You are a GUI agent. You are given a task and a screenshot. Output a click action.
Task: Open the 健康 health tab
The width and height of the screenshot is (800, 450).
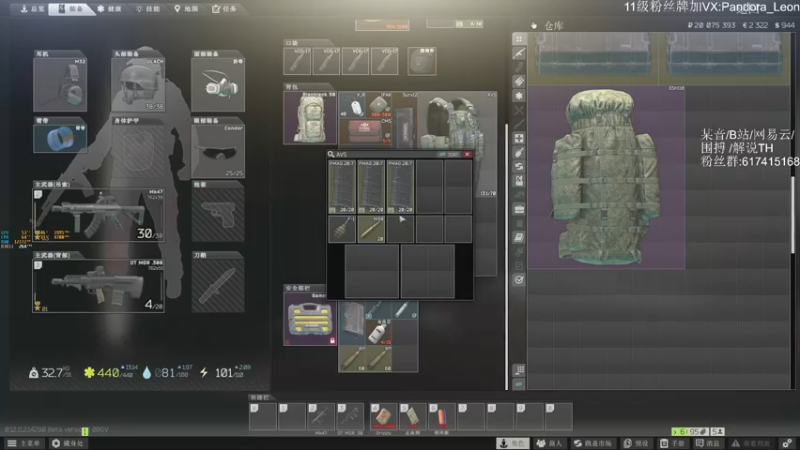pos(109,9)
